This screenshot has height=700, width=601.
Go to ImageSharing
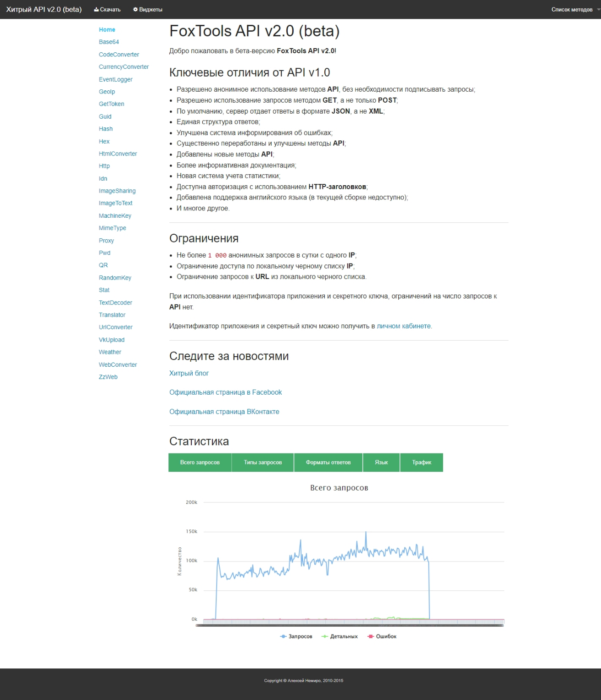(x=117, y=191)
